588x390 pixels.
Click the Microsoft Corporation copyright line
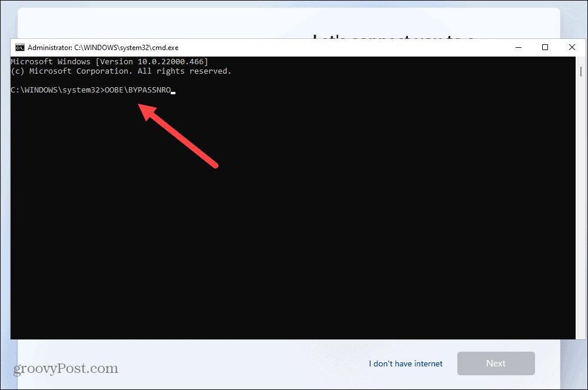121,71
